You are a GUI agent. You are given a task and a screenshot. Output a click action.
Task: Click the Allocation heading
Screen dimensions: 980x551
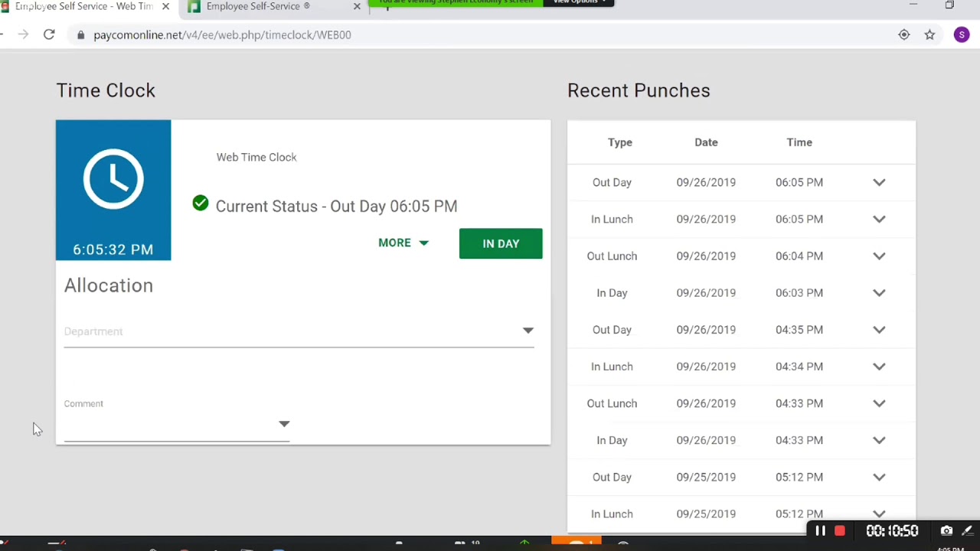click(109, 285)
